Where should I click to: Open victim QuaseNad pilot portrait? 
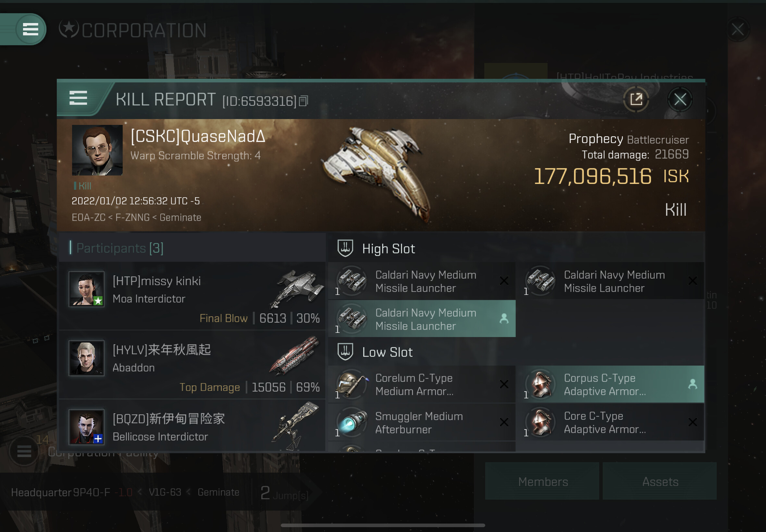pyautogui.click(x=97, y=150)
